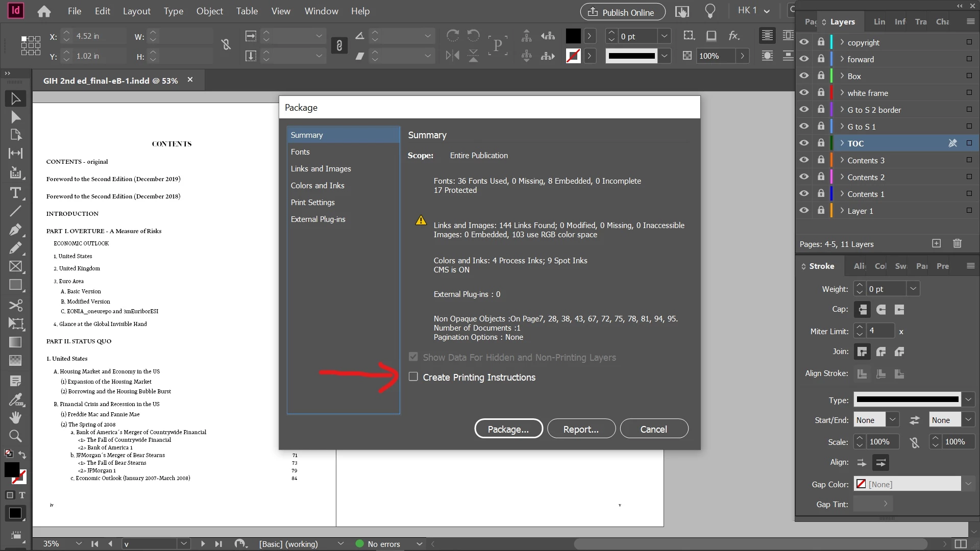
Task: Select the Type tool in toolbox
Action: coord(15,193)
